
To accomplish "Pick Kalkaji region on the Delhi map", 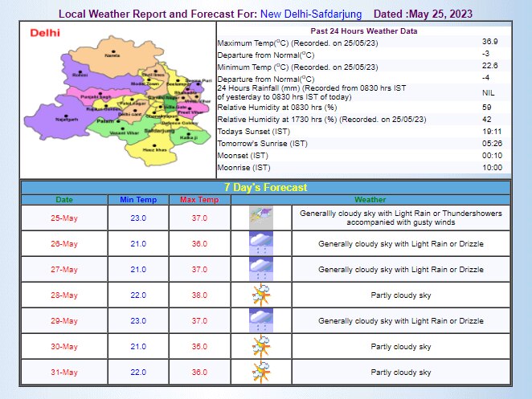I will tap(188, 137).
